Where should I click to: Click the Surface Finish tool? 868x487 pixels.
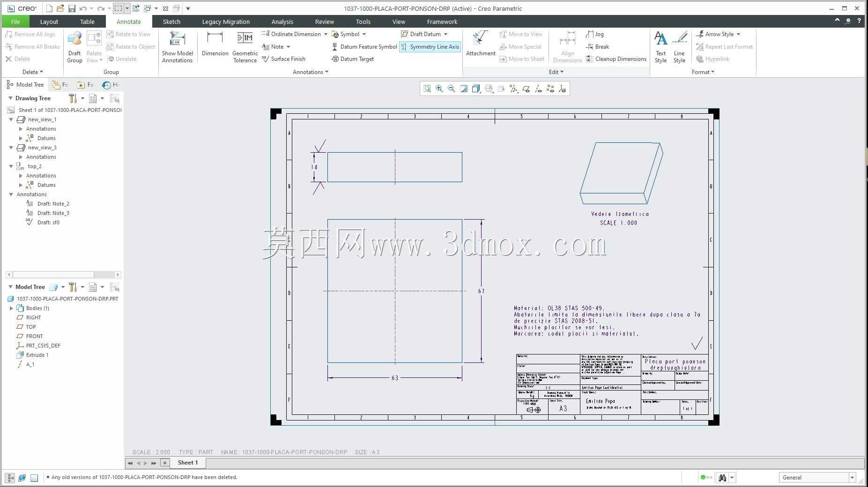pyautogui.click(x=283, y=59)
